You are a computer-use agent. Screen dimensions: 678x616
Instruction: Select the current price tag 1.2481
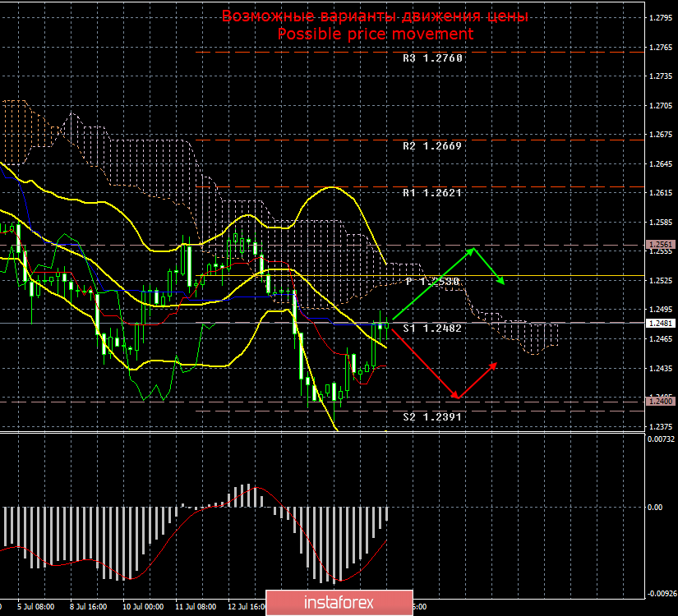[x=660, y=324]
